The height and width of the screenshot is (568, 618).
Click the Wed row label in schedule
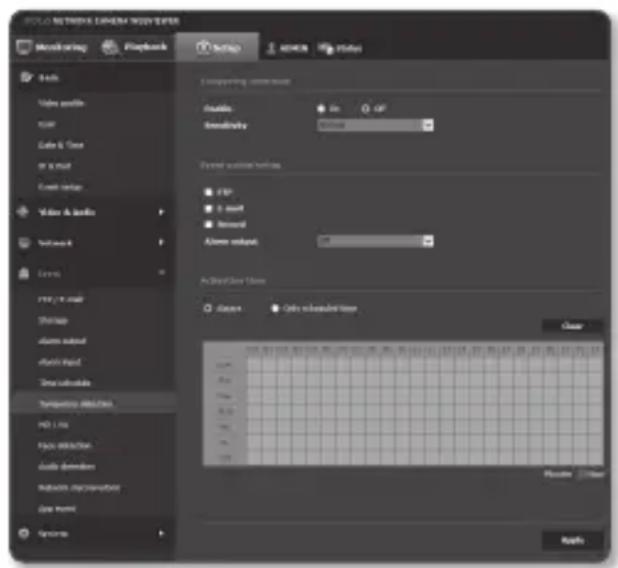(225, 412)
